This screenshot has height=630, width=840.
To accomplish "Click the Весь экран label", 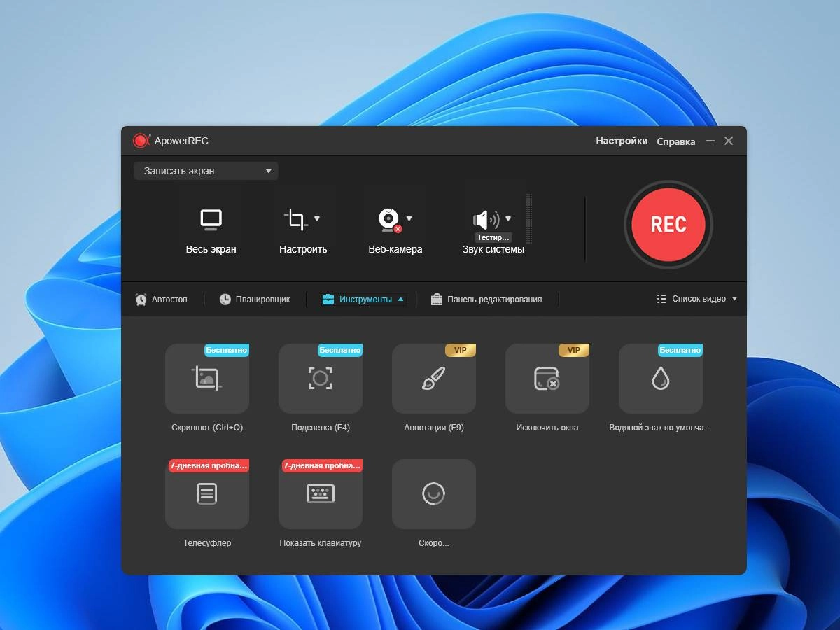I will point(211,249).
